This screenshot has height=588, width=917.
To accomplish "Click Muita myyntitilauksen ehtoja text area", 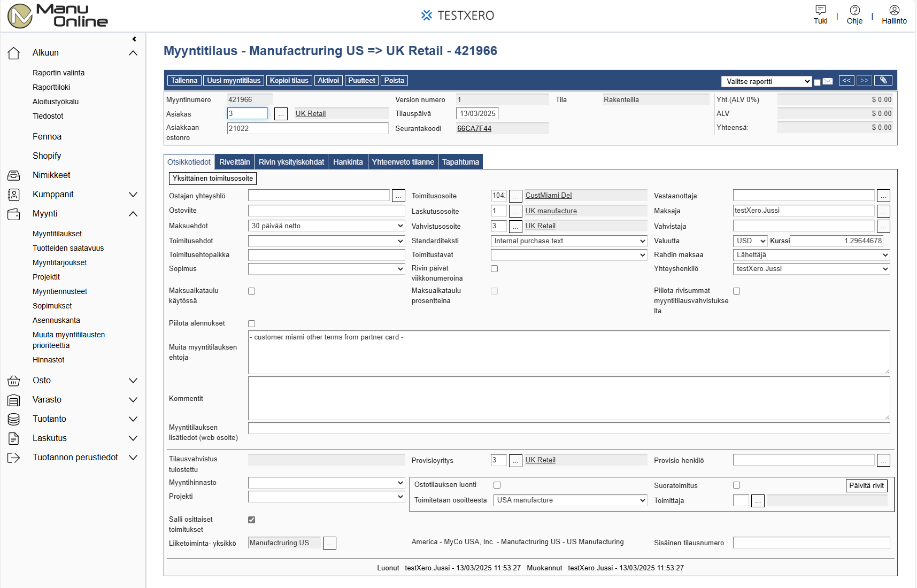I will pos(569,352).
